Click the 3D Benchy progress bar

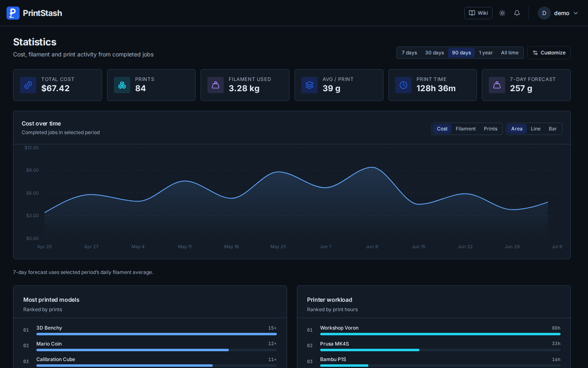pos(156,334)
